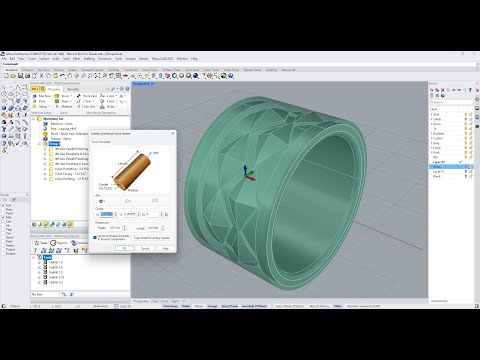Open the Transform menu
Viewport: 480px width, 360px height.
click(105, 59)
